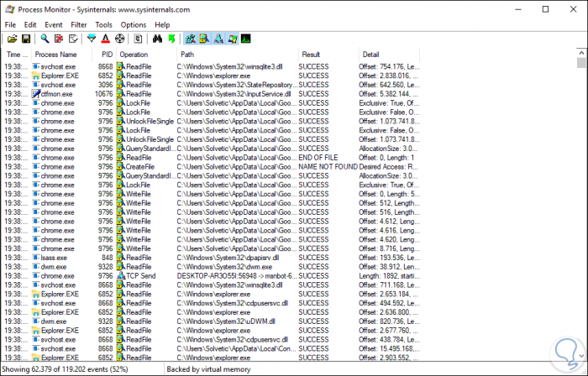
Task: Click the Open folder toolbar icon
Action: (x=12, y=39)
